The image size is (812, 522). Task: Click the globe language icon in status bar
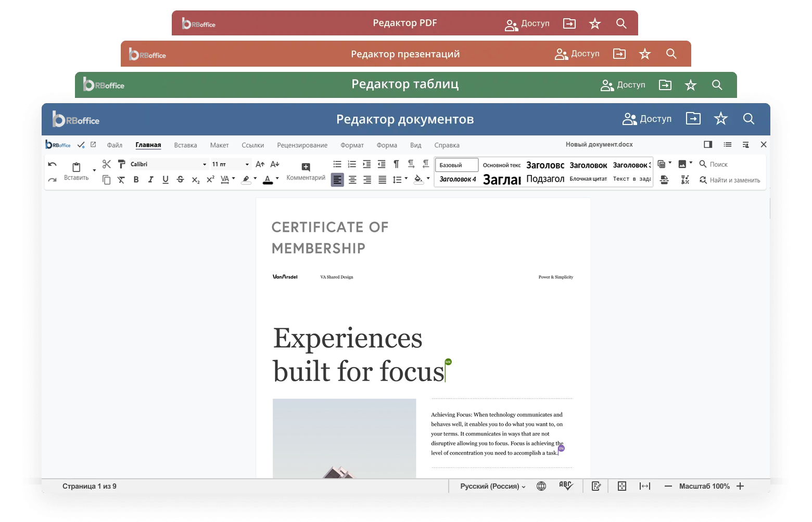click(541, 486)
